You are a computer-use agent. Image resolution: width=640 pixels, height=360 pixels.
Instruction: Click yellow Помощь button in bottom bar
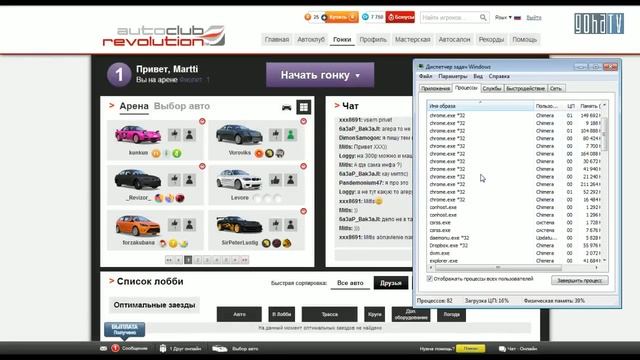tap(470, 349)
